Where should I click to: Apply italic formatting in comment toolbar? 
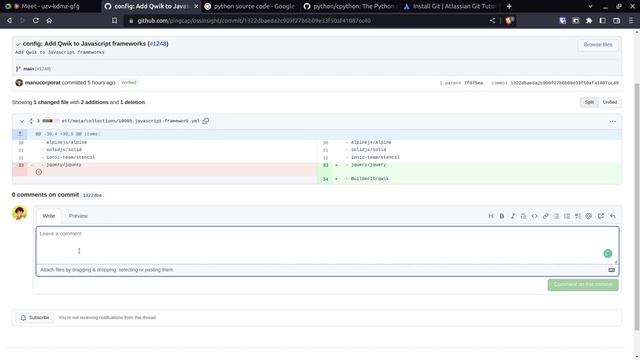pos(513,216)
